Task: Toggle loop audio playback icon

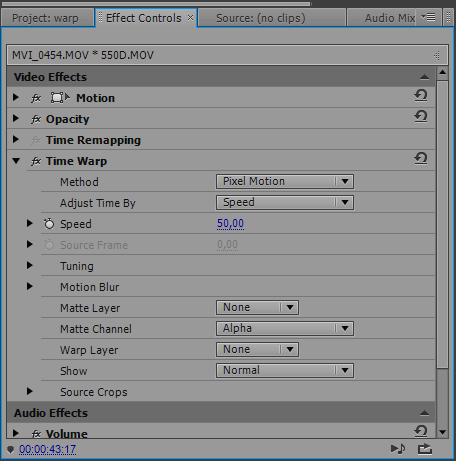Action: 398,449
